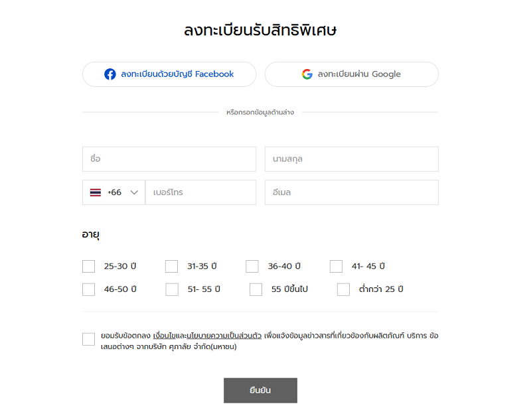This screenshot has width=531, height=420.
Task: Check the 41- 45 ปี age option
Action: pos(336,266)
